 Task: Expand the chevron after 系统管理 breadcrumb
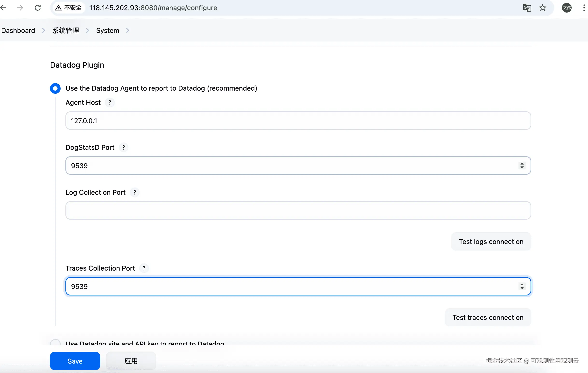coord(88,30)
